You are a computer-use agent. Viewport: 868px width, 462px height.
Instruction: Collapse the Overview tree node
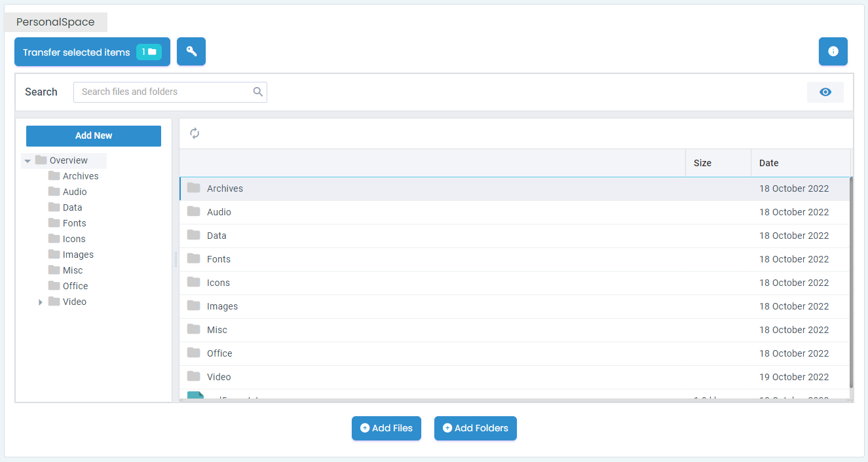[x=28, y=160]
